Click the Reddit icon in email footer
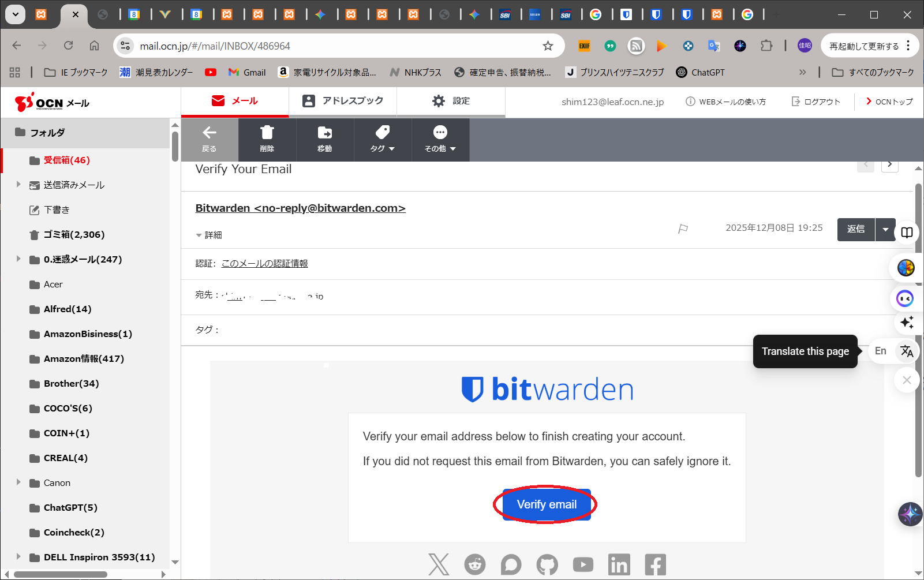924x580 pixels. point(475,564)
